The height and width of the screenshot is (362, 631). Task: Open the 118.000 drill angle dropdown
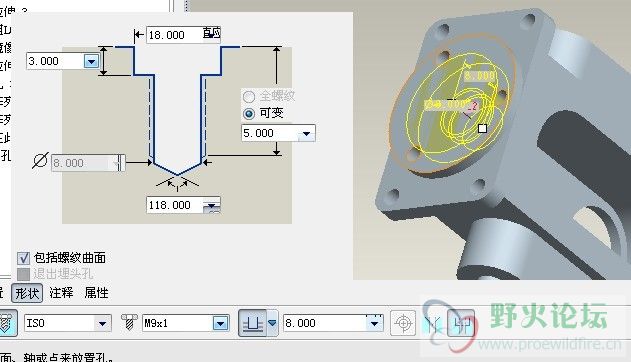pos(212,205)
